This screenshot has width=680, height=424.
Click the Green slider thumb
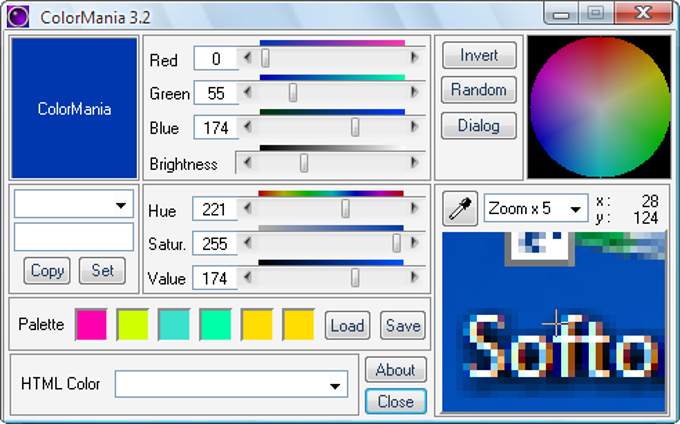pyautogui.click(x=293, y=93)
